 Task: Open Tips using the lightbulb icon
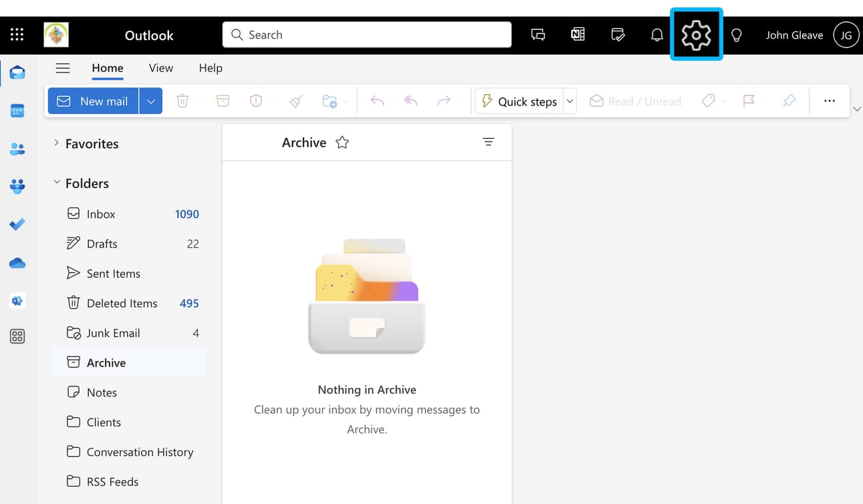pyautogui.click(x=736, y=35)
